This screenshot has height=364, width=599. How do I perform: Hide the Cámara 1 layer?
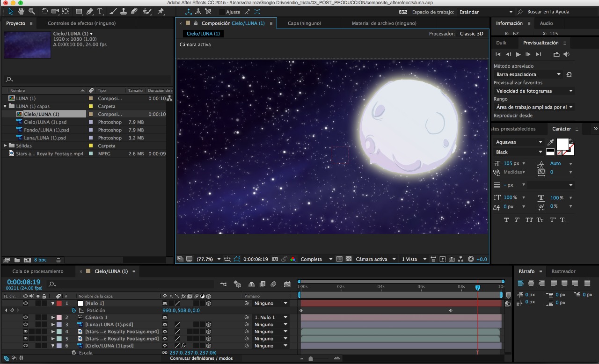26,317
